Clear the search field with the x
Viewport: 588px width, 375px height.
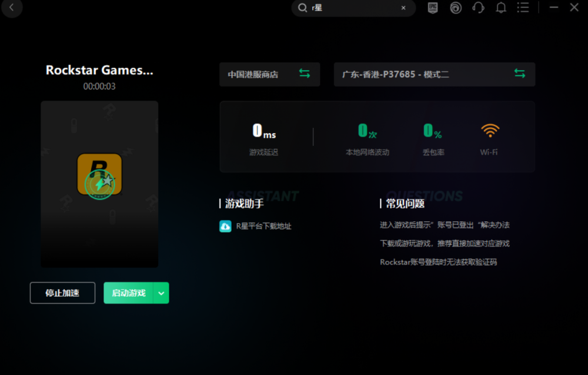[403, 8]
